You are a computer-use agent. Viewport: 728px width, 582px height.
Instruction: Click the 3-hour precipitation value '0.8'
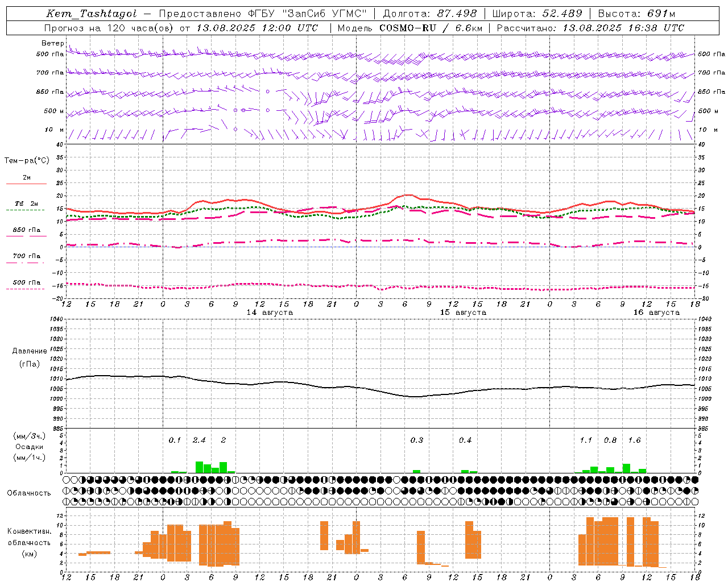[610, 440]
